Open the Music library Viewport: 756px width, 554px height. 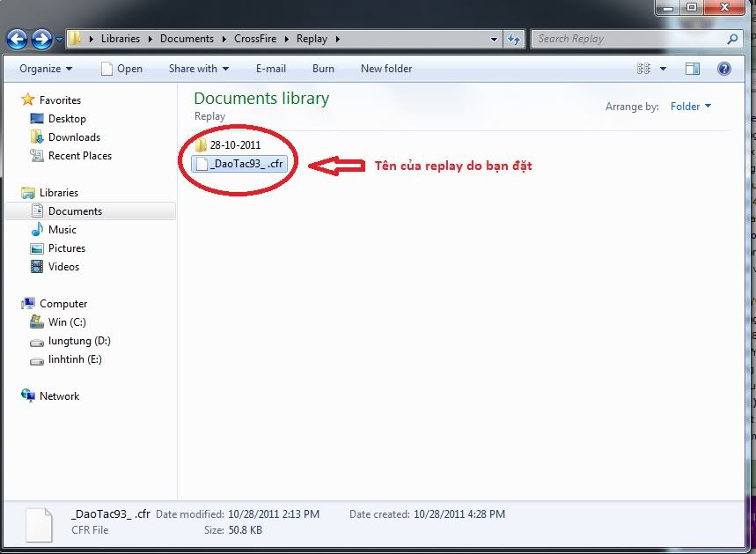62,230
